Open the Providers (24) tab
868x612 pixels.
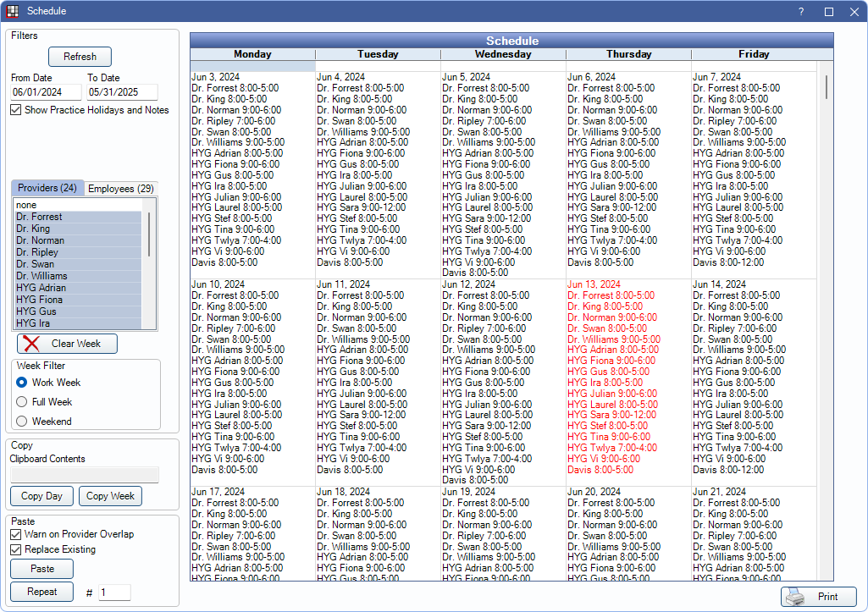[x=47, y=188]
